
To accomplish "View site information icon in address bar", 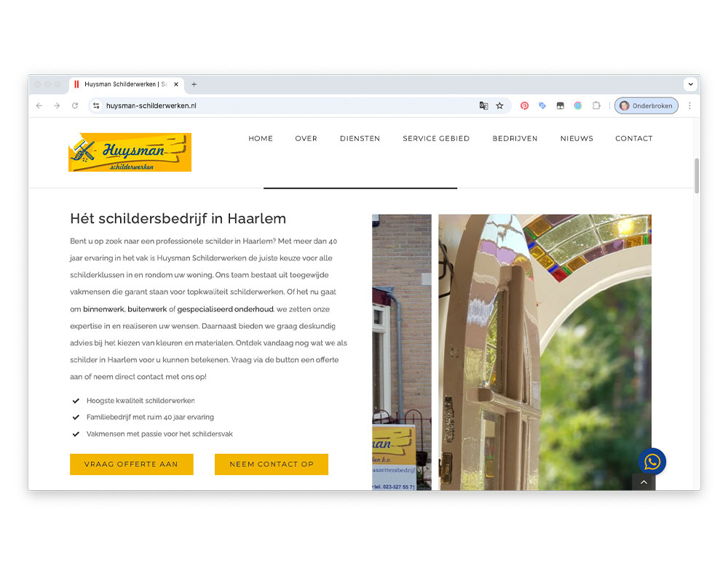I will [96, 105].
